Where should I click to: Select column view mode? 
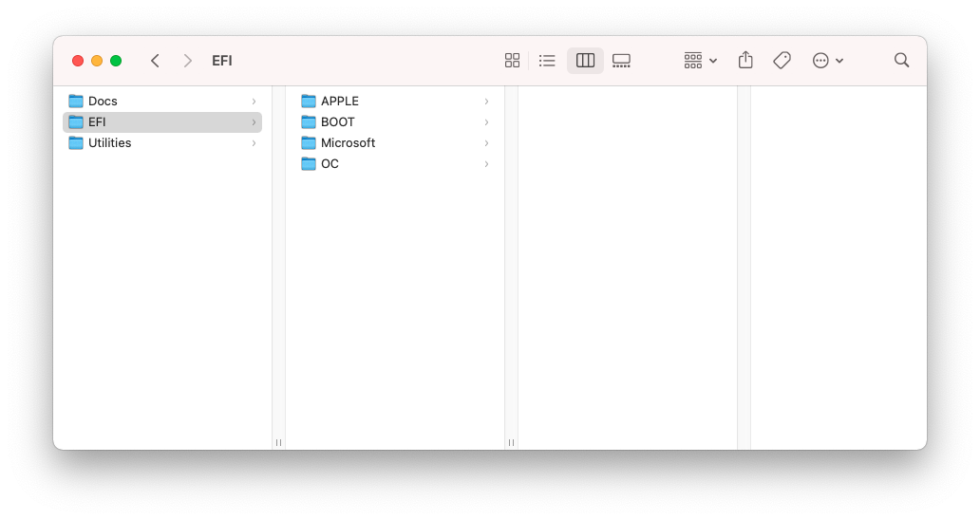coord(585,61)
